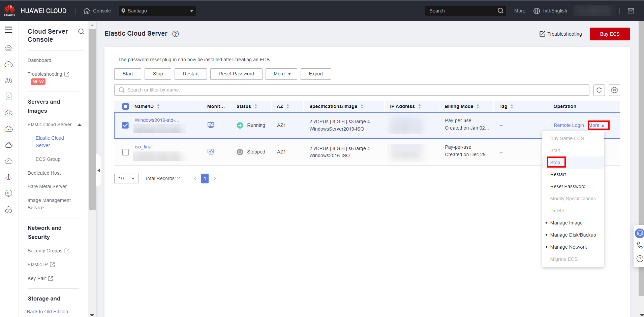
Task: Click the search or filter by name field
Action: 351,90
